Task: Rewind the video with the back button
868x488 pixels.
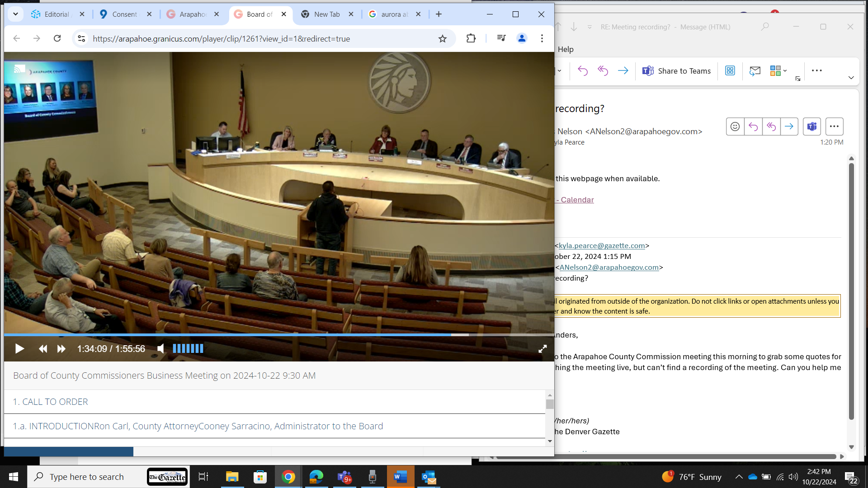Action: [x=43, y=349]
